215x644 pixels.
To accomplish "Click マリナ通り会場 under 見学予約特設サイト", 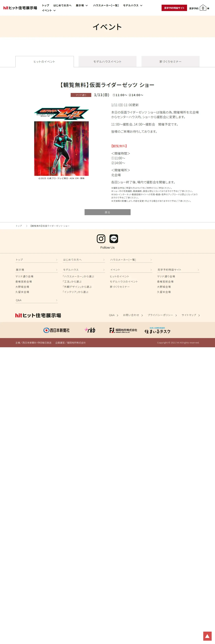I will tap(166, 277).
